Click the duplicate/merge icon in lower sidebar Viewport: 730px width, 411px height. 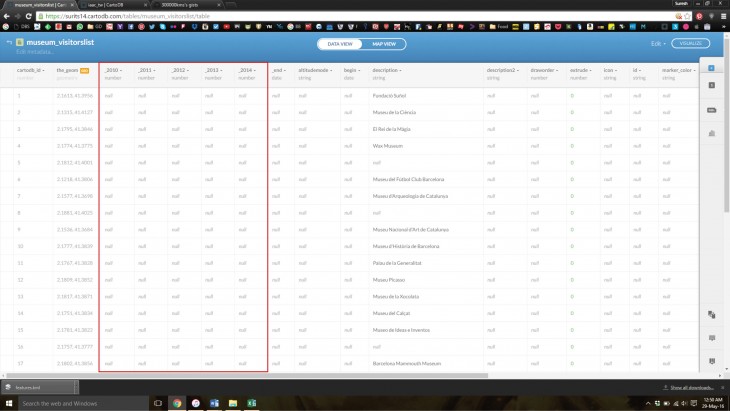click(711, 313)
